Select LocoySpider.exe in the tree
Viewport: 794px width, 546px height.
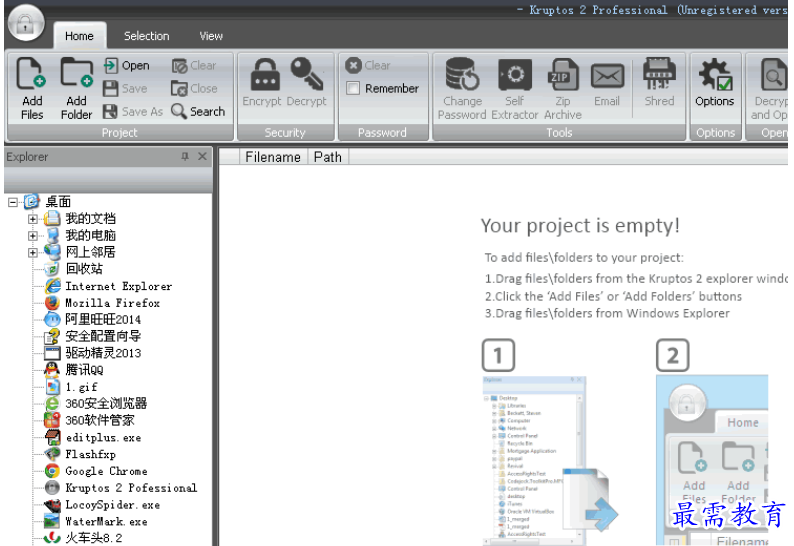click(x=112, y=505)
